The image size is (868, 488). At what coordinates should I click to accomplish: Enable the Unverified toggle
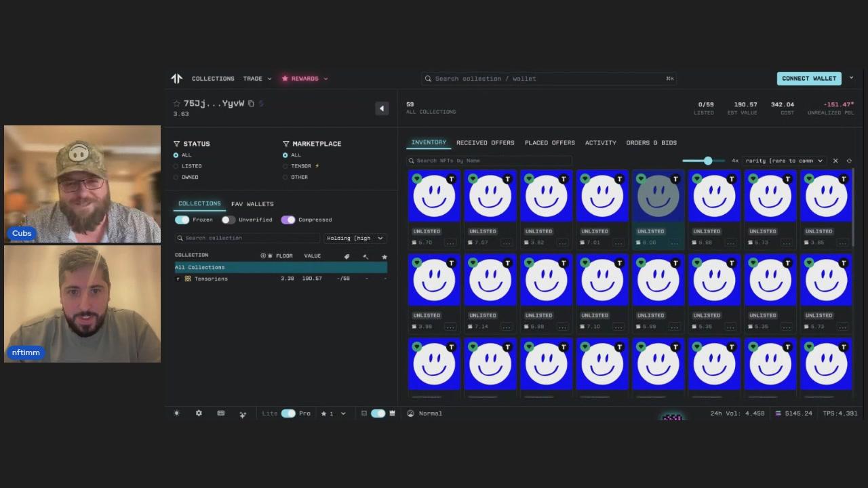pyautogui.click(x=228, y=220)
